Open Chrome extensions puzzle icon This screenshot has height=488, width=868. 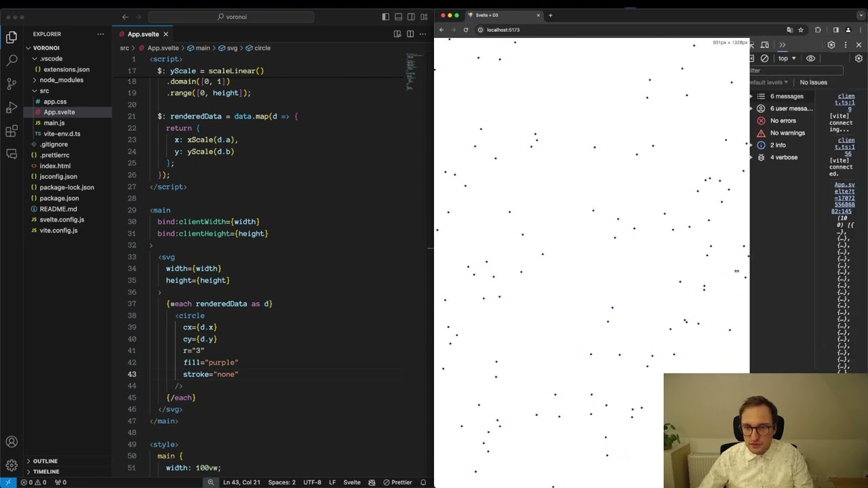click(818, 30)
